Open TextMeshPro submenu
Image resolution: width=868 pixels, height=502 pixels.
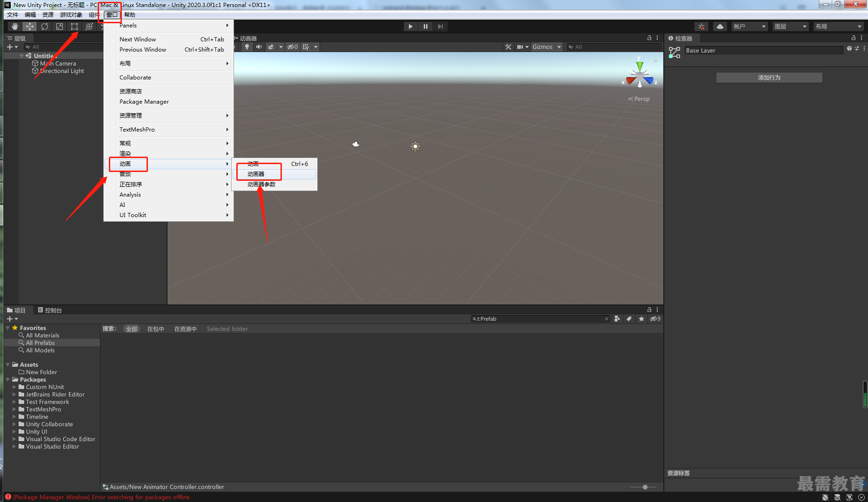[168, 130]
